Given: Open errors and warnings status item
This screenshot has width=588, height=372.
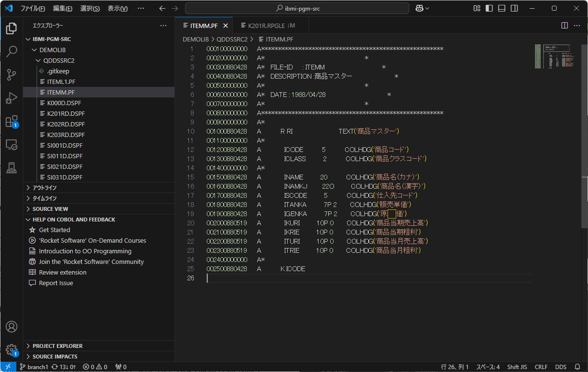Looking at the screenshot, I should (95, 367).
